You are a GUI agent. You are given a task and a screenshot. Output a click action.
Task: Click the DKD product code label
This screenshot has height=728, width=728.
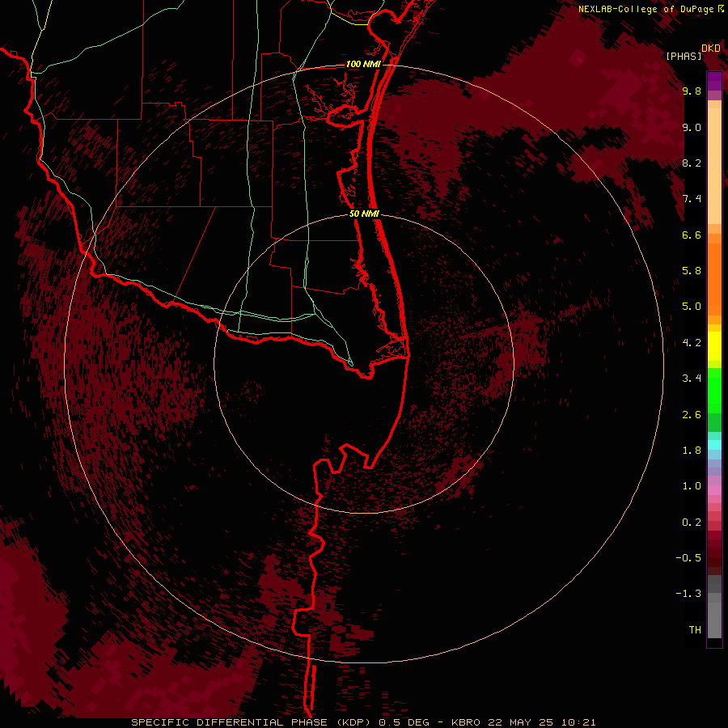pyautogui.click(x=711, y=49)
